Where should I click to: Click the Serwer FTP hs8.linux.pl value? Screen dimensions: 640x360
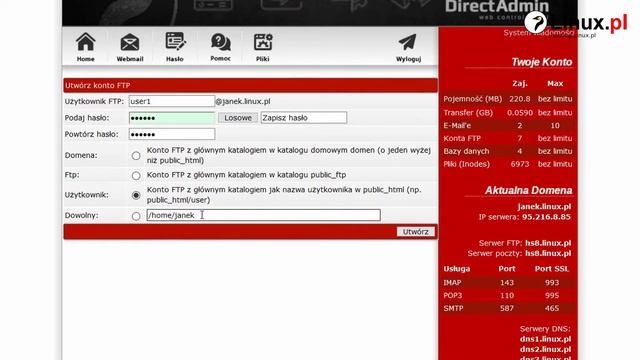(548, 243)
